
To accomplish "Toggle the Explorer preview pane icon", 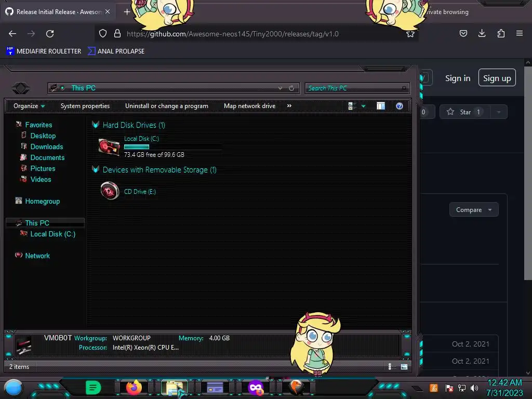I will coord(381,106).
